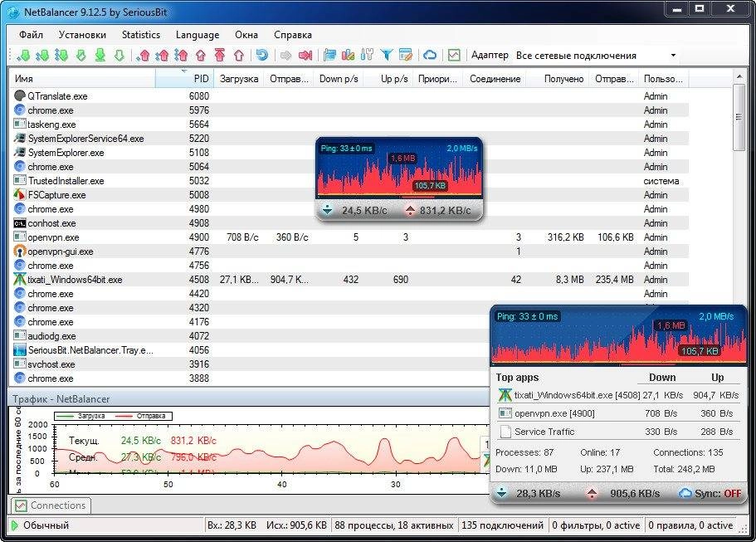Open the Справка menu
This screenshot has width=756, height=542.
[293, 35]
